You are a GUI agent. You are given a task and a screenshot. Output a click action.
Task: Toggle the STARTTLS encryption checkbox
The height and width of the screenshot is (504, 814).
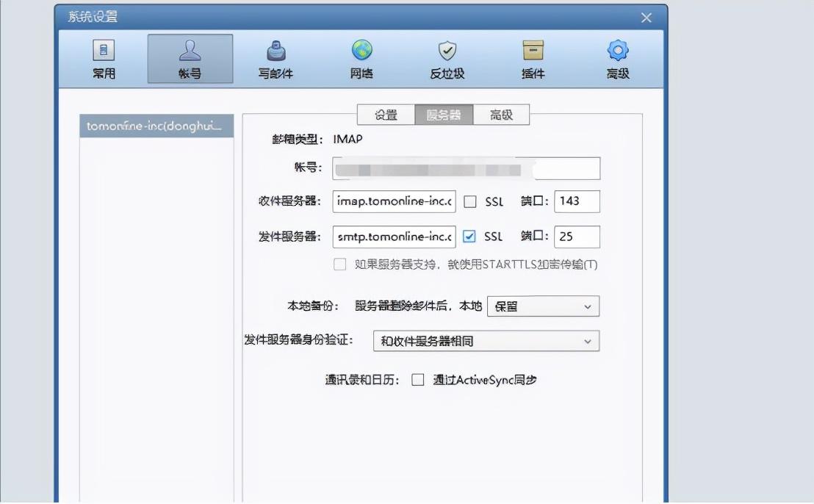click(340, 264)
